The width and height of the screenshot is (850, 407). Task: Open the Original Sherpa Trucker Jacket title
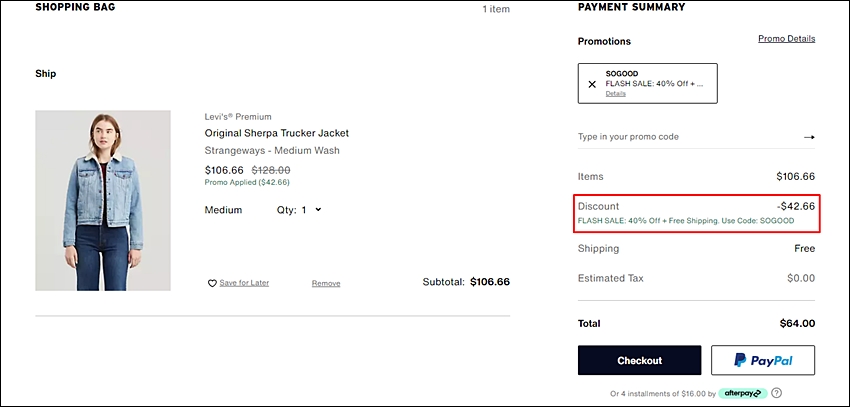(x=276, y=133)
